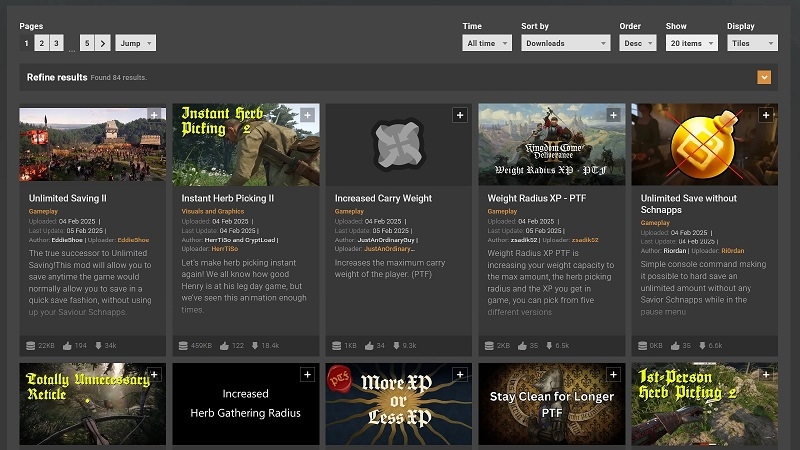Screen dimensions: 800x450
Task: Click the plus icon on Instant Herb Picking II
Action: [307, 116]
